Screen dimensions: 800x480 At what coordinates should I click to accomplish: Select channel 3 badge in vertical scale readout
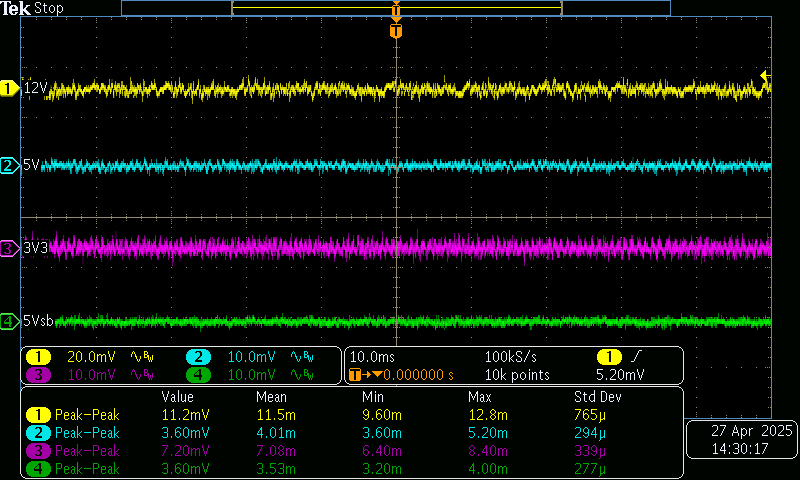pyautogui.click(x=38, y=375)
